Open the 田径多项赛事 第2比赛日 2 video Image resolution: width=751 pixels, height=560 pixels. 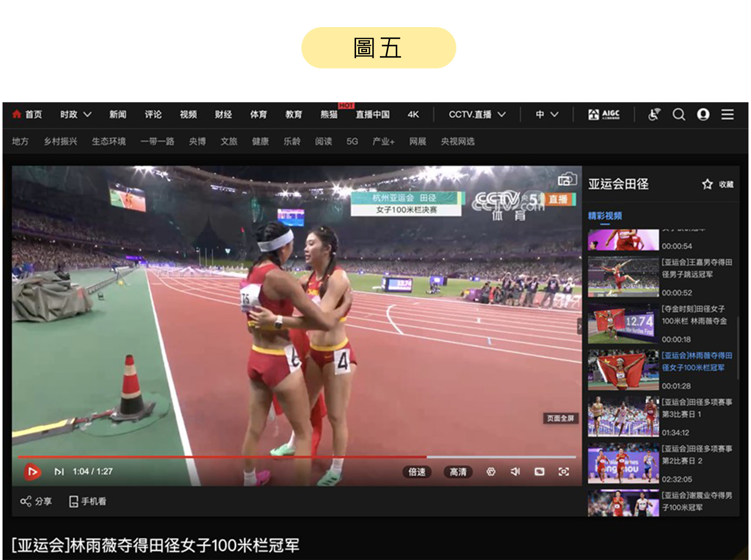[x=660, y=463]
